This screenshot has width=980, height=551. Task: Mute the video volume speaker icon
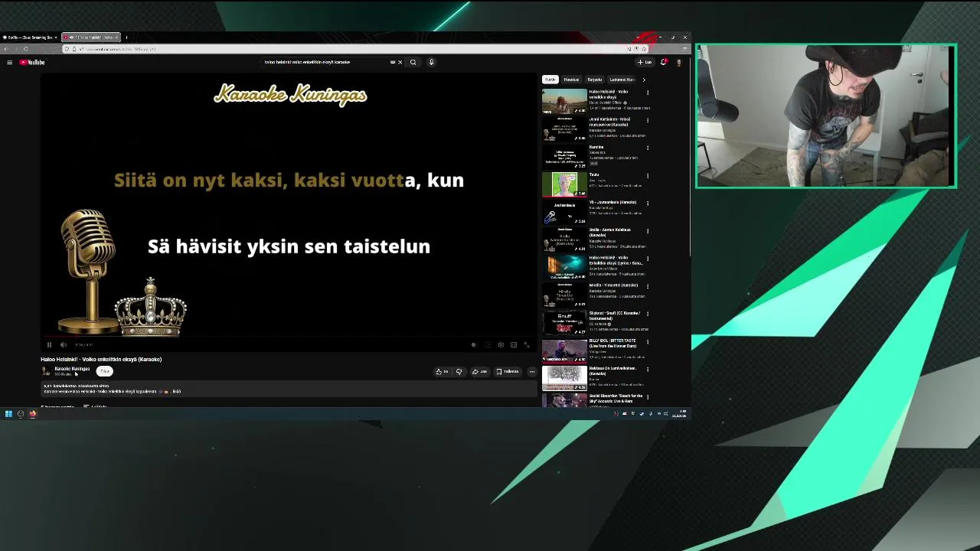point(63,344)
